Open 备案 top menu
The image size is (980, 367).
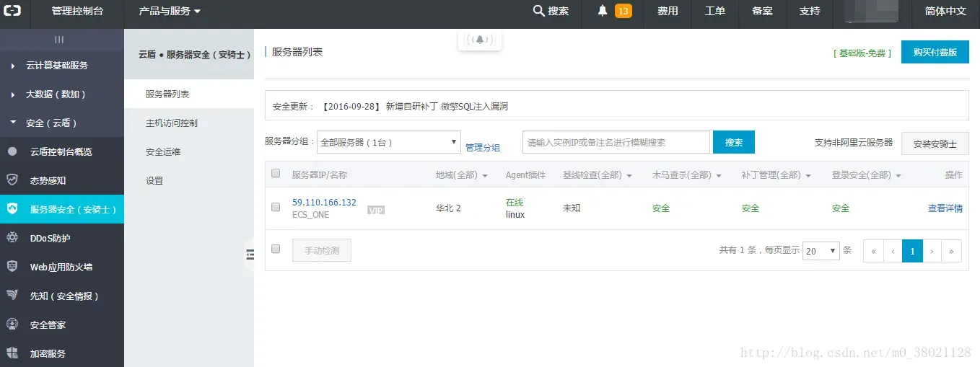click(x=762, y=11)
